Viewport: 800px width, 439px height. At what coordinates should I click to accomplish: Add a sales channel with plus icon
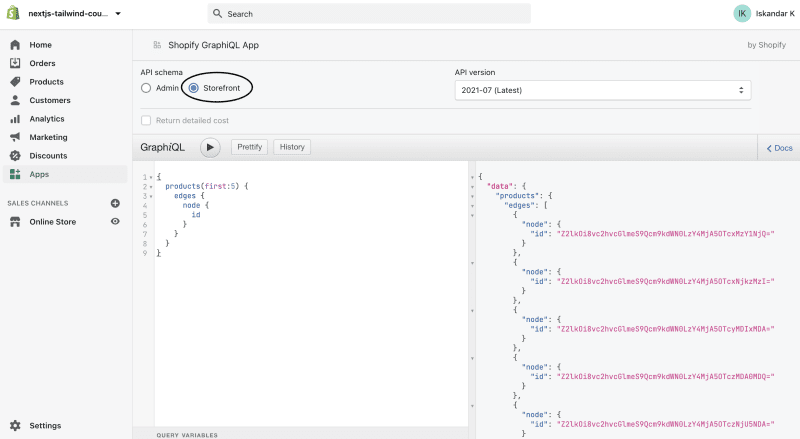pyautogui.click(x=115, y=203)
